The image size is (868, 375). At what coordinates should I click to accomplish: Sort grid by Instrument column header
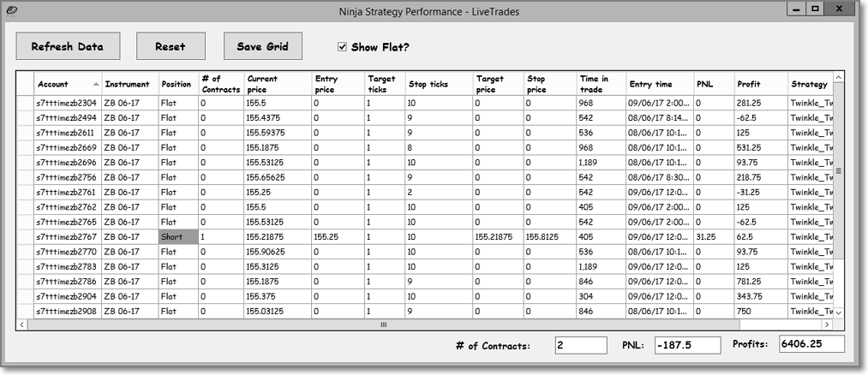(x=127, y=84)
